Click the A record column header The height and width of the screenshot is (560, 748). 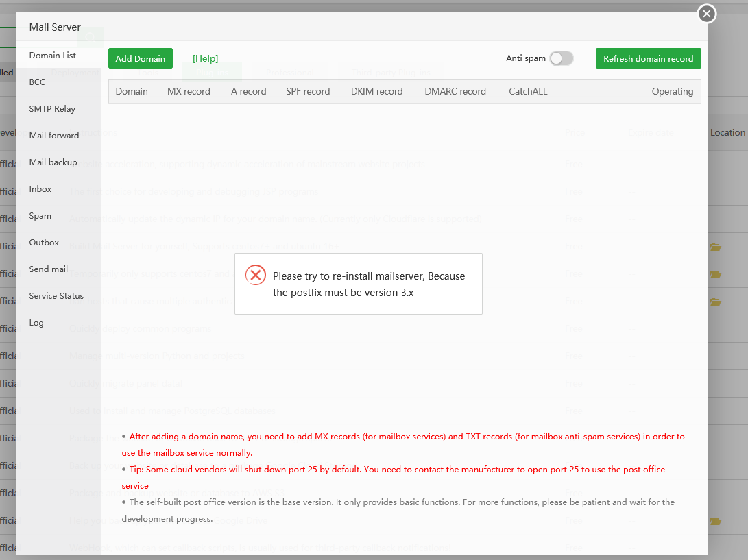coord(249,91)
